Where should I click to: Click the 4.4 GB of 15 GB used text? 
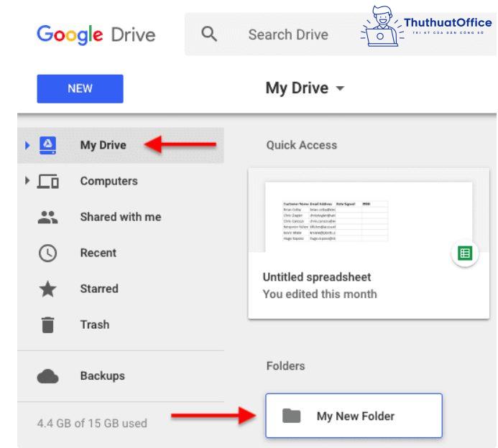tap(92, 424)
